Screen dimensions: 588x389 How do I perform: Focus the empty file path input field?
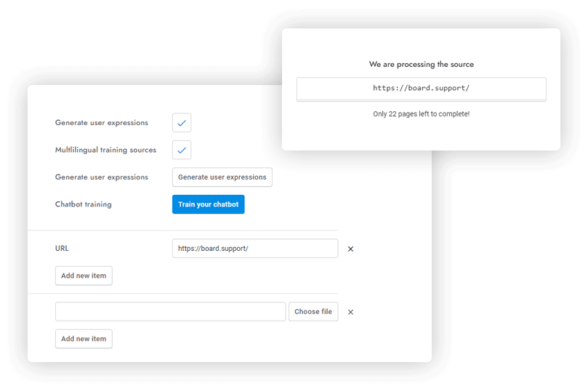(170, 312)
